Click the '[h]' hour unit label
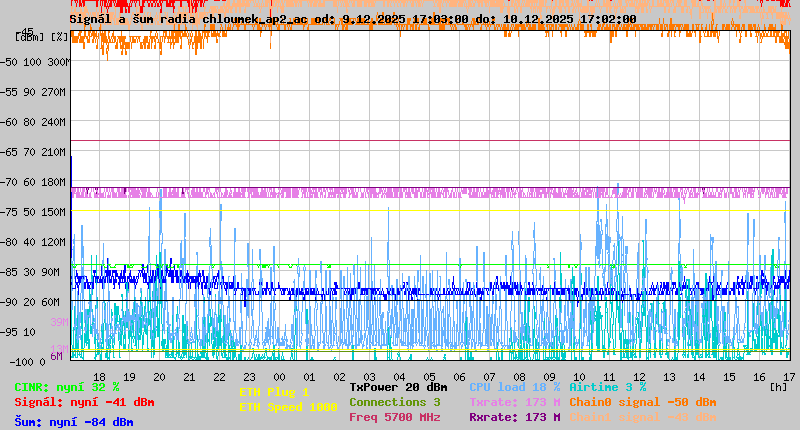Viewport: 800px width, 430px height. click(778, 387)
